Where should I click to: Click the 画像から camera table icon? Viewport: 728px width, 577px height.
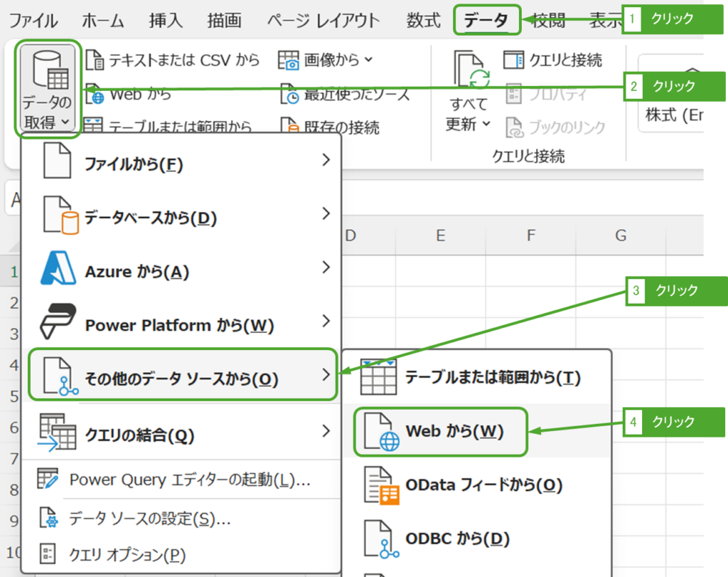[289, 60]
